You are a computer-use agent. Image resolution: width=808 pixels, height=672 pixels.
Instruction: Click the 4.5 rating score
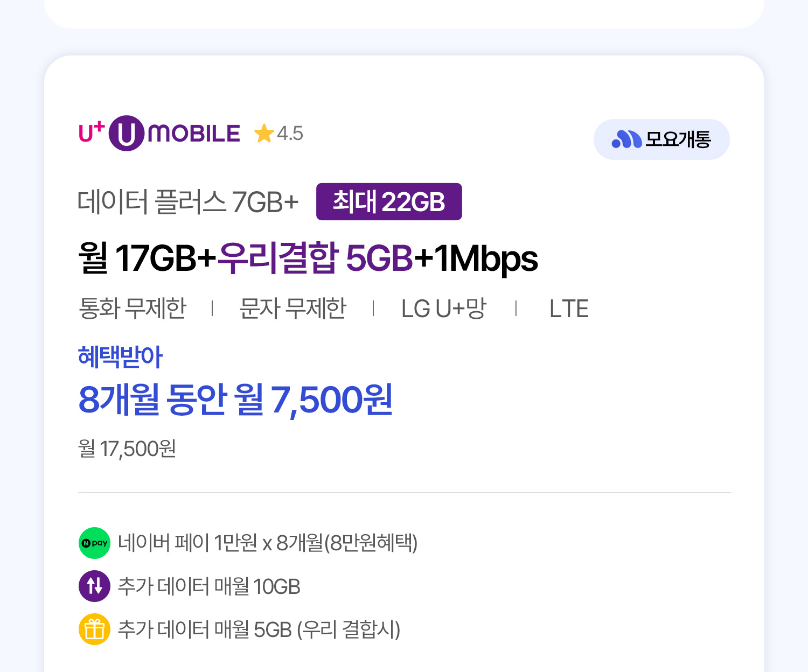[x=290, y=134]
